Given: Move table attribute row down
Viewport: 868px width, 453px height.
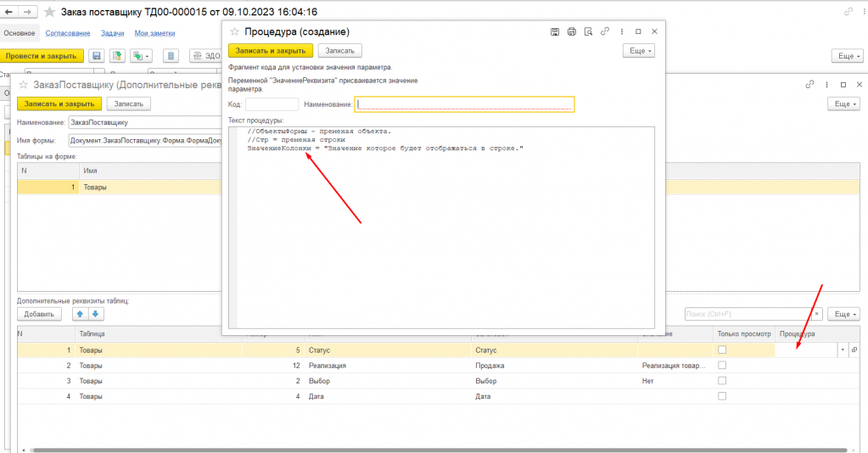Looking at the screenshot, I should point(95,314).
